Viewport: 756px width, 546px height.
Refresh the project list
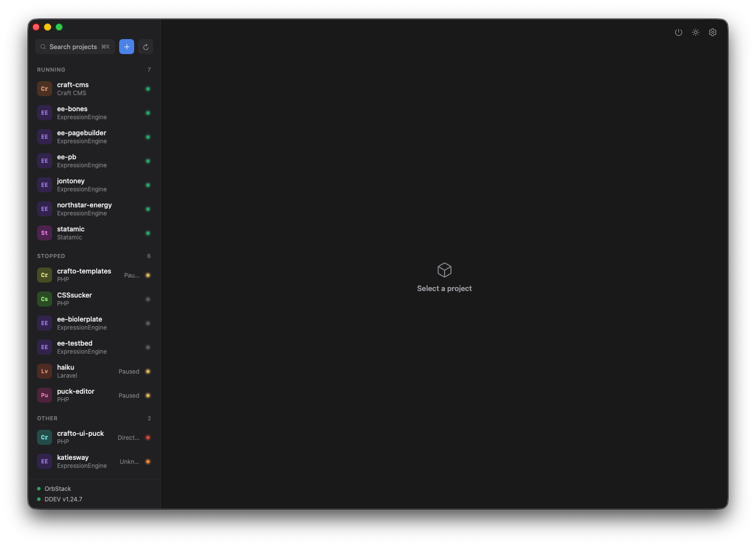click(146, 47)
